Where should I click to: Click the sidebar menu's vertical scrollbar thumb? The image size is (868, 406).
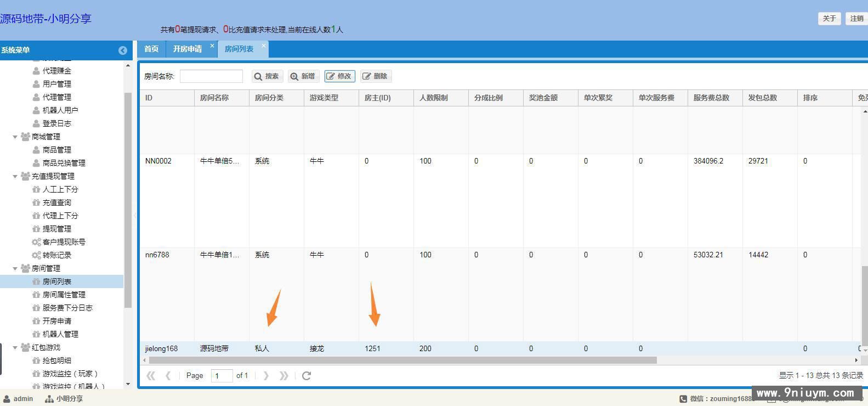(x=128, y=200)
